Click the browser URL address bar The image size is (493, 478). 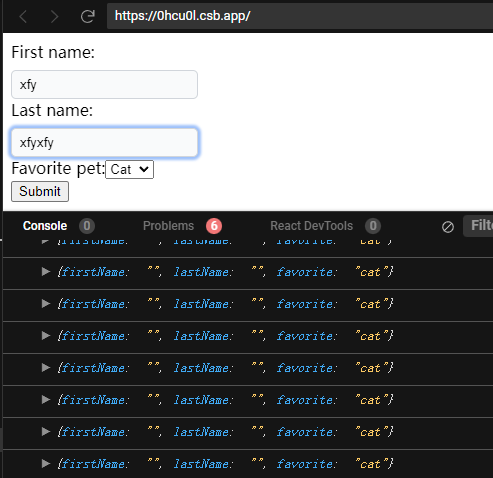[300, 16]
